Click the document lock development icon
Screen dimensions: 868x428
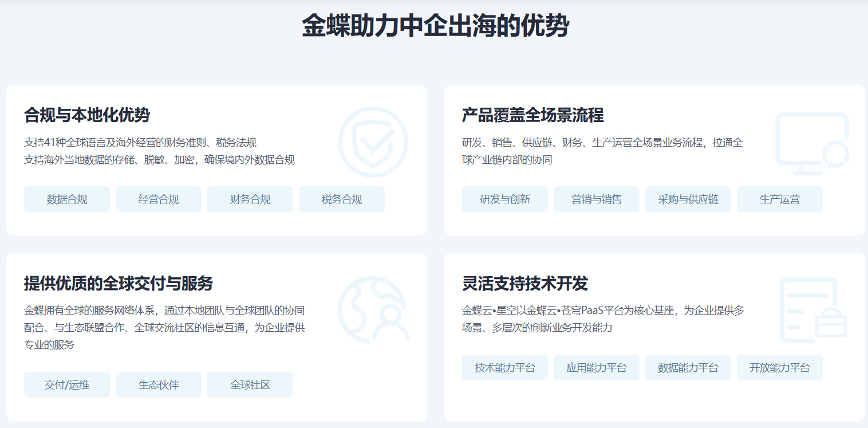pos(814,310)
